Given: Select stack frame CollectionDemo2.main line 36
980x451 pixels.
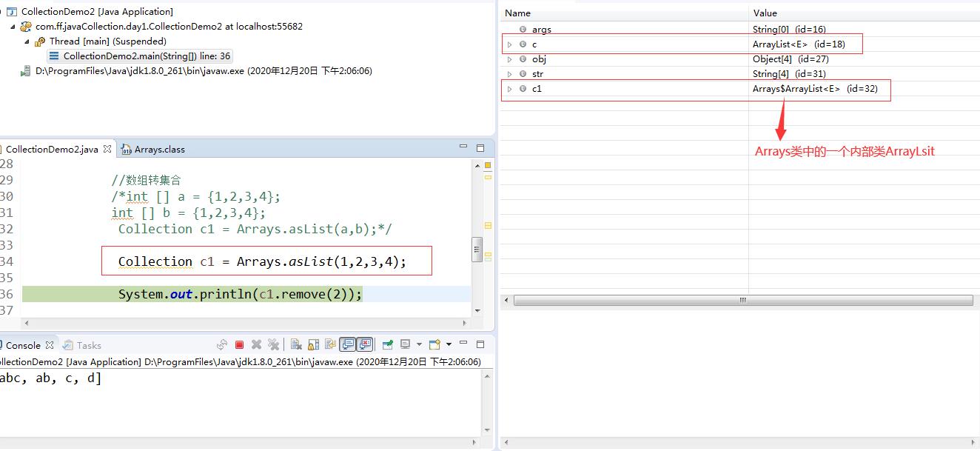Looking at the screenshot, I should pos(140,56).
